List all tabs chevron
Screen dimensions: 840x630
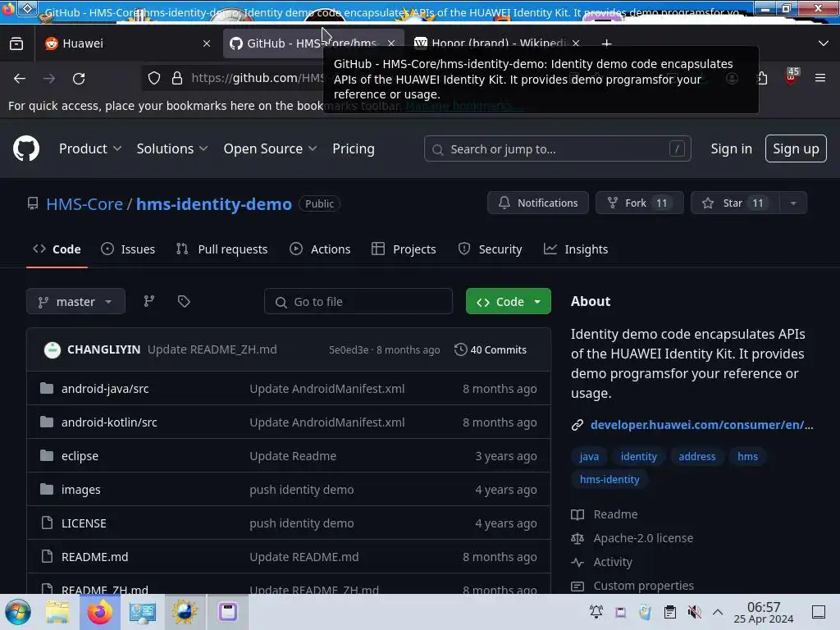point(823,43)
